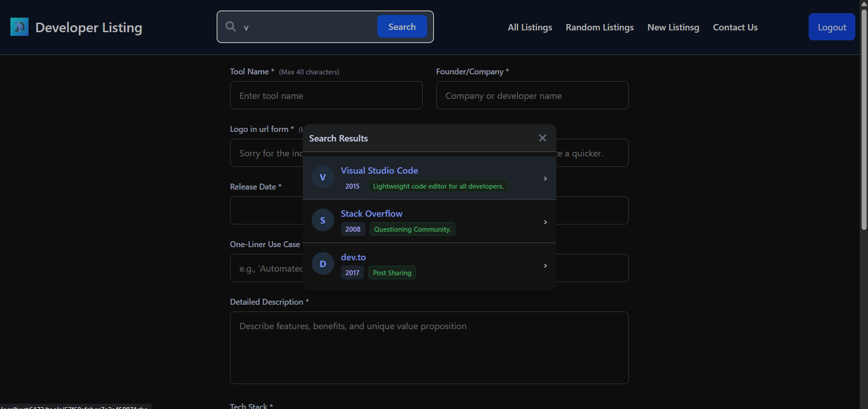Open the chevron on Stack Overflow result
868x409 pixels.
(x=545, y=222)
